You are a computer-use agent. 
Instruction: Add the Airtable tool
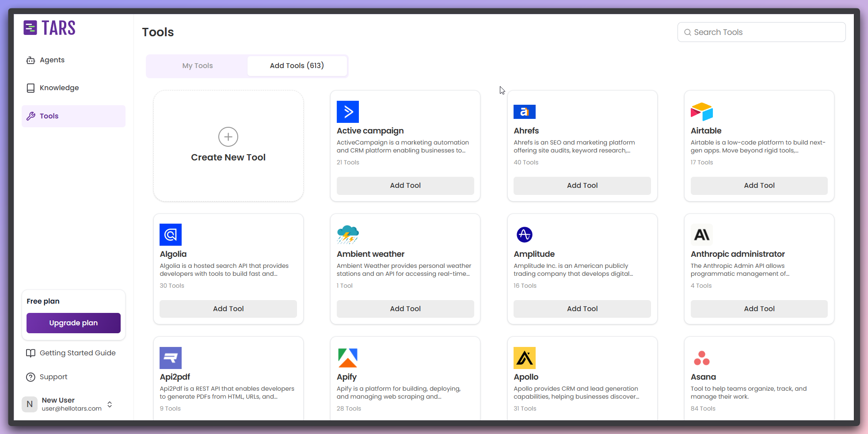759,186
